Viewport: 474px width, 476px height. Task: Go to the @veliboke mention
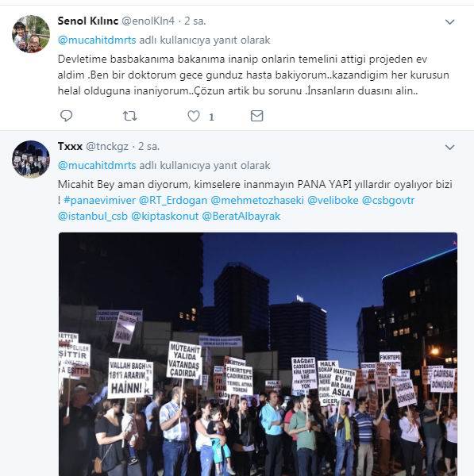coord(333,201)
